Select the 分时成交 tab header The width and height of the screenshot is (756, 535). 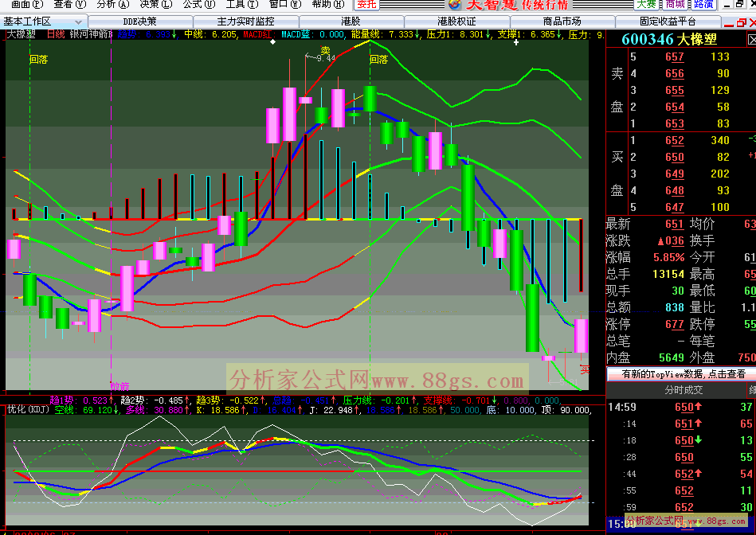[x=684, y=390]
